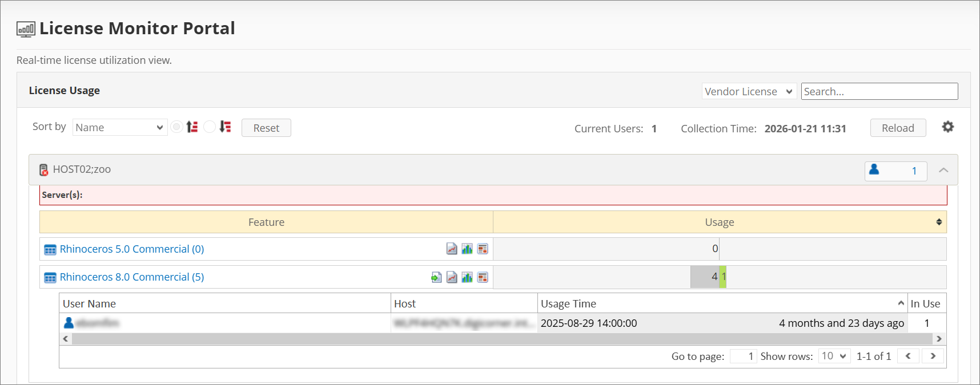
Task: Click the scrollbar left arrow in the user table
Action: 66,339
